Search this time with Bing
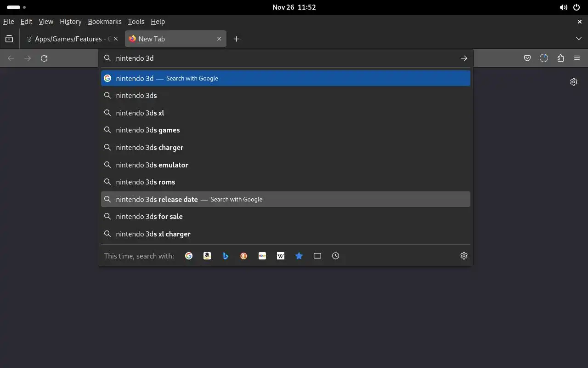Viewport: 588px width, 368px height. click(x=226, y=256)
